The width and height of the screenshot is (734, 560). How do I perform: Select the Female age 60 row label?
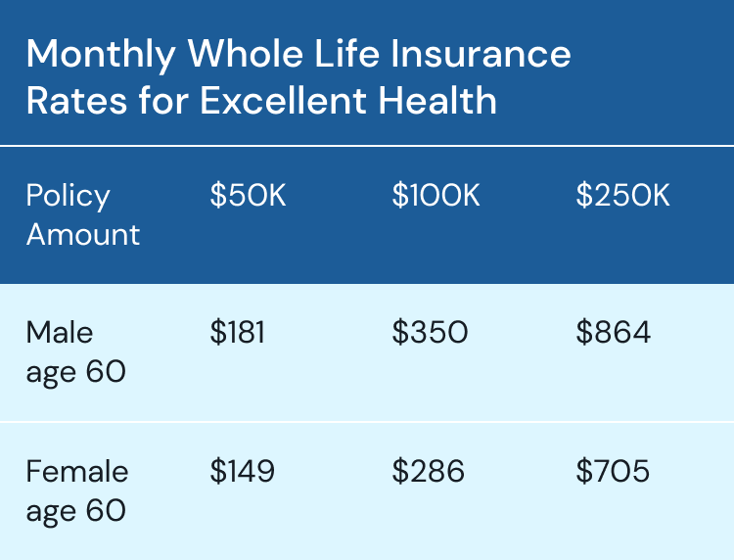tap(77, 490)
